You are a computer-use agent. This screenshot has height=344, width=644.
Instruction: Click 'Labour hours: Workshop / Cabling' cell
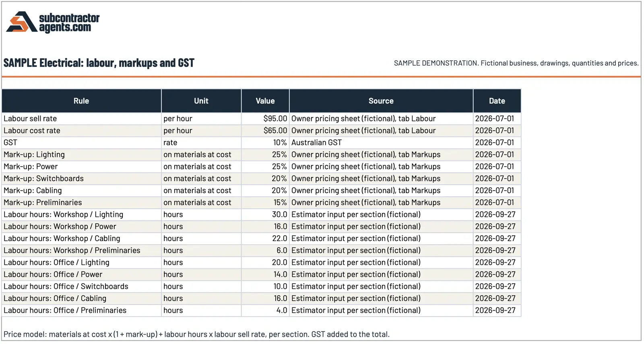tap(81, 239)
